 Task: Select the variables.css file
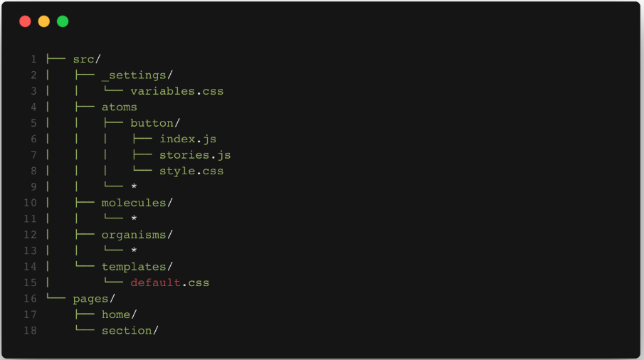176,91
